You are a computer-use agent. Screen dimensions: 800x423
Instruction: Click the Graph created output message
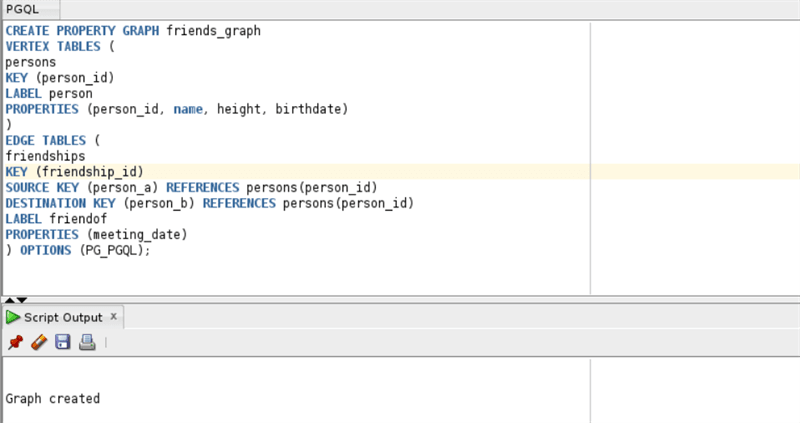coord(53,399)
